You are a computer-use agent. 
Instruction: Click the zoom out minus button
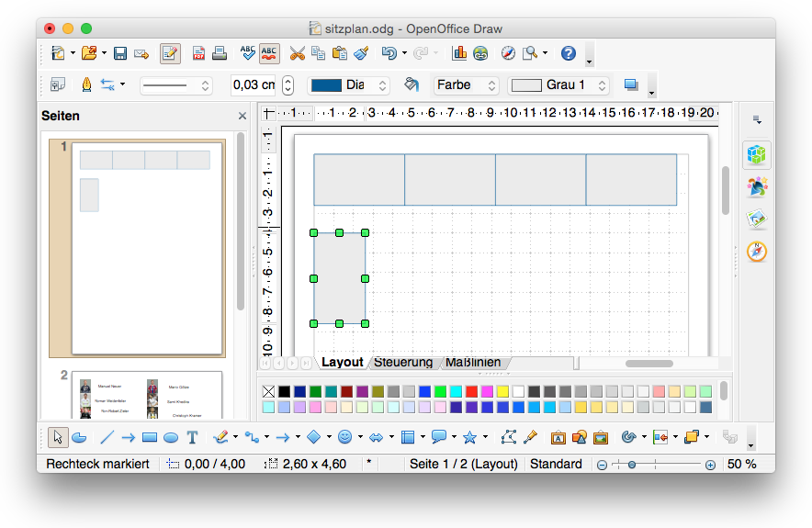(602, 465)
